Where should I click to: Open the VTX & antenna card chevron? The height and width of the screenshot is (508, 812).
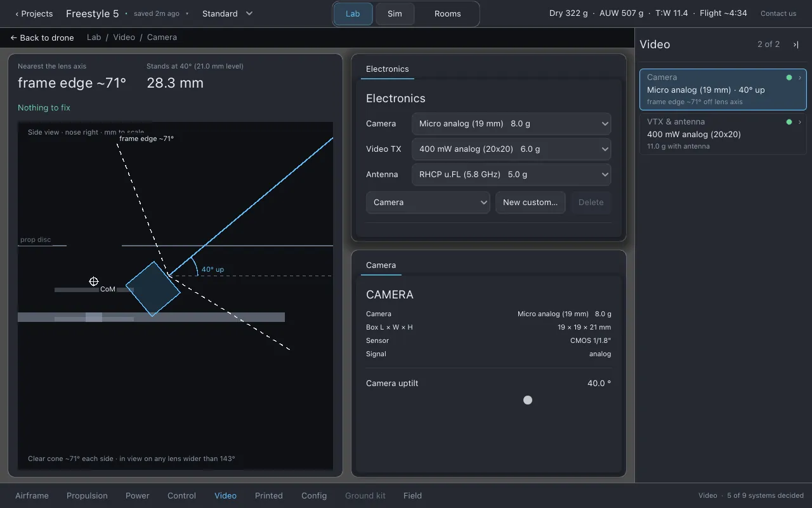(x=800, y=122)
